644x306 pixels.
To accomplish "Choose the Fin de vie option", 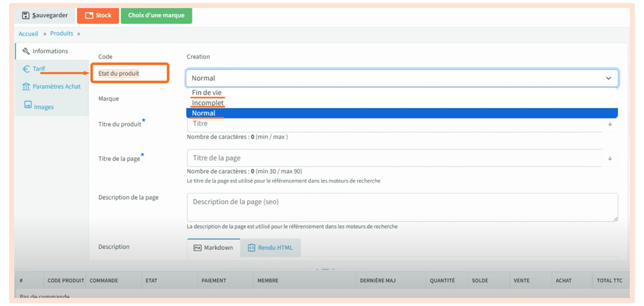I will pyautogui.click(x=207, y=93).
